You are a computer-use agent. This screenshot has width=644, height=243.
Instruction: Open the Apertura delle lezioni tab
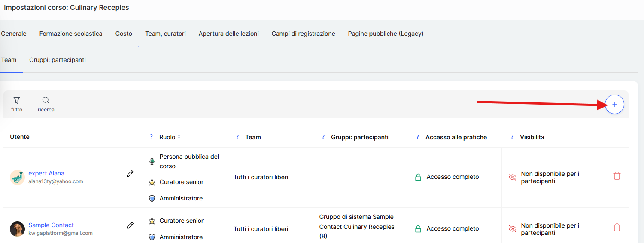[x=228, y=34]
